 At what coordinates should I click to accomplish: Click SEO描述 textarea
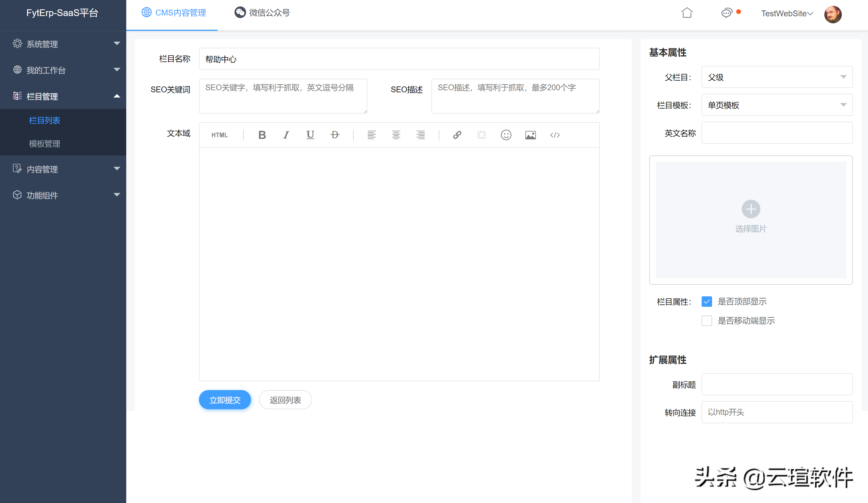coord(515,96)
